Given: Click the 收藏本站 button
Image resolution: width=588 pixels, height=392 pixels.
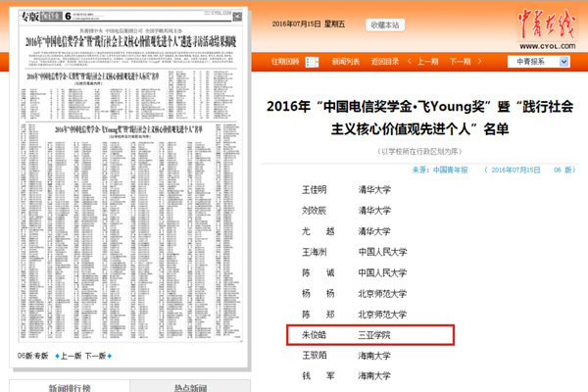Looking at the screenshot, I should tap(385, 25).
